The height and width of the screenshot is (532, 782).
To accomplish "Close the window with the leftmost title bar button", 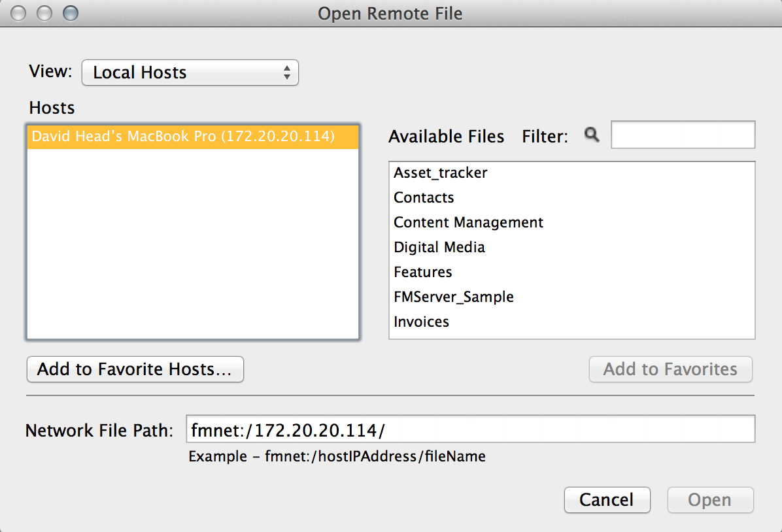I will point(18,14).
